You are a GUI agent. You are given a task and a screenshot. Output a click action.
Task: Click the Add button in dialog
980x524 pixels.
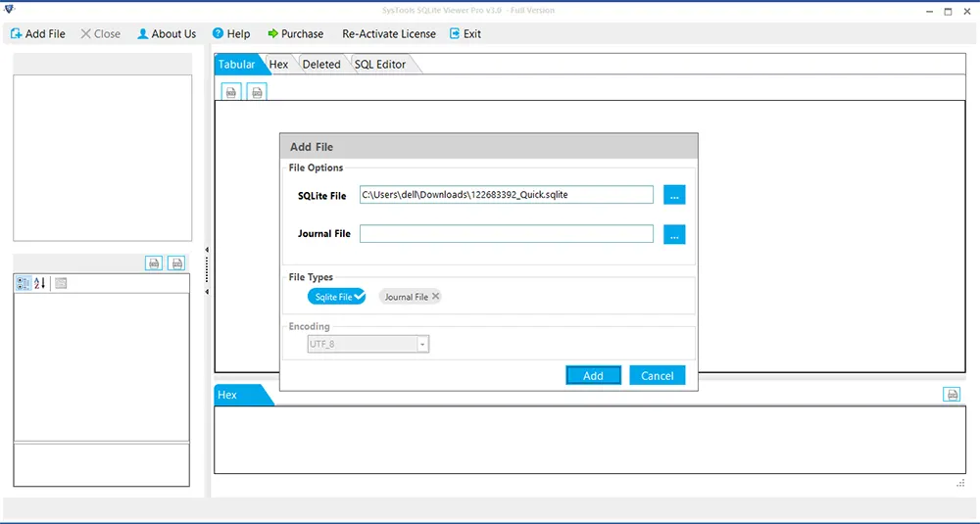tap(593, 375)
